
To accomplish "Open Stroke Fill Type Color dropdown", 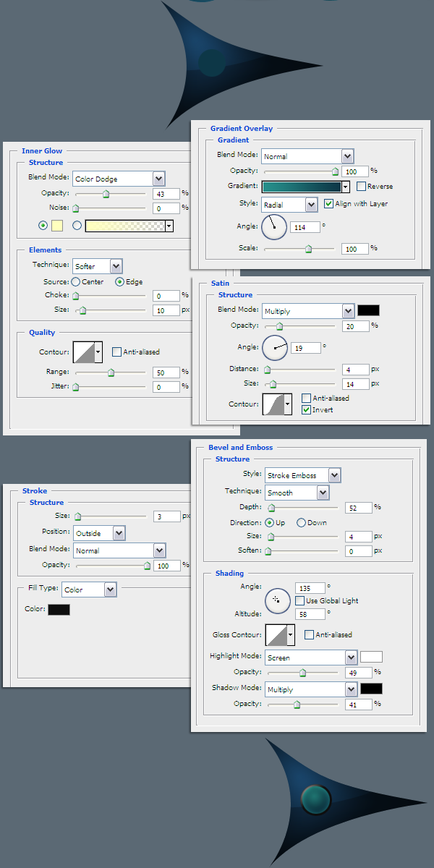I will [x=89, y=590].
